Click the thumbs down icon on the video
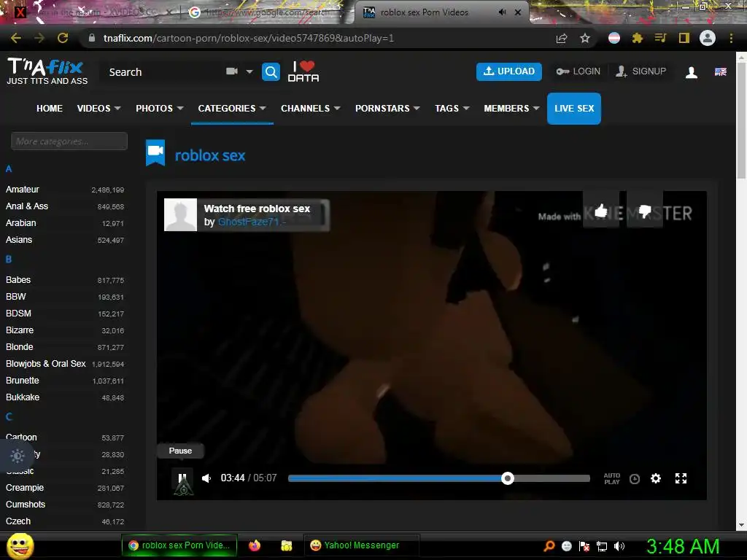This screenshot has height=560, width=747. 645,210
